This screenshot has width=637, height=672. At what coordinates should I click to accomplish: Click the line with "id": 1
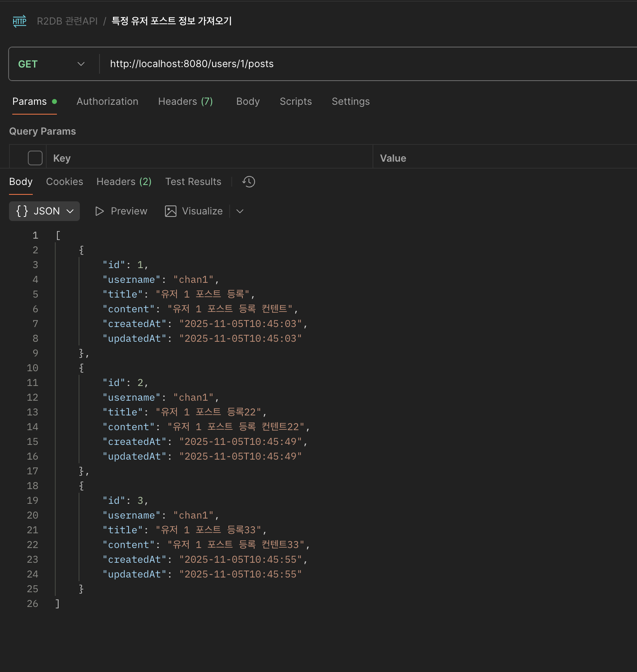(x=125, y=265)
